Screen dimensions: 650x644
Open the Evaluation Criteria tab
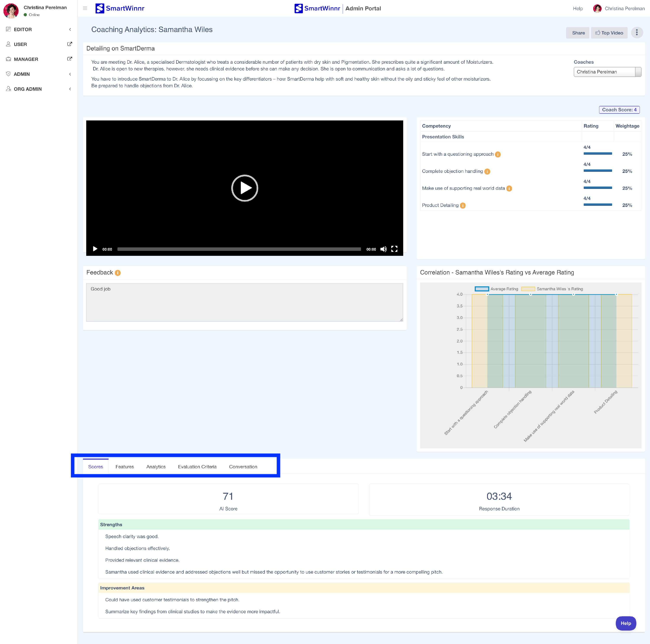[x=197, y=467]
